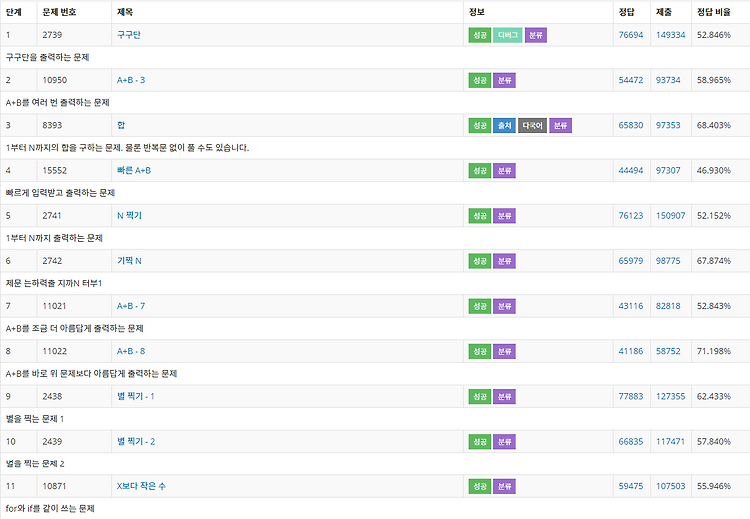This screenshot has width=750, height=519.
Task: Click the 분류 badge in the 구구단 row
Action: click(x=536, y=35)
